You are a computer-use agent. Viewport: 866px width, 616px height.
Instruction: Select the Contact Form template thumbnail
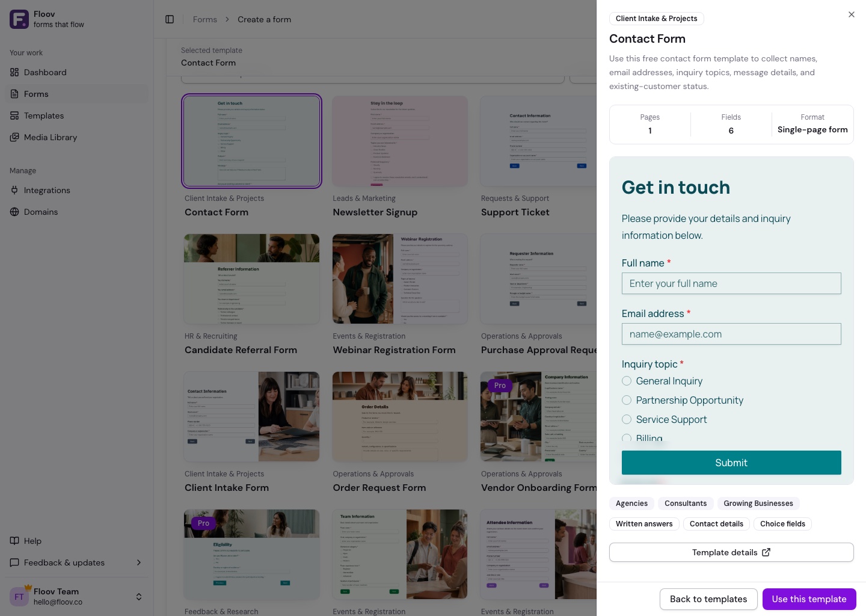click(251, 141)
